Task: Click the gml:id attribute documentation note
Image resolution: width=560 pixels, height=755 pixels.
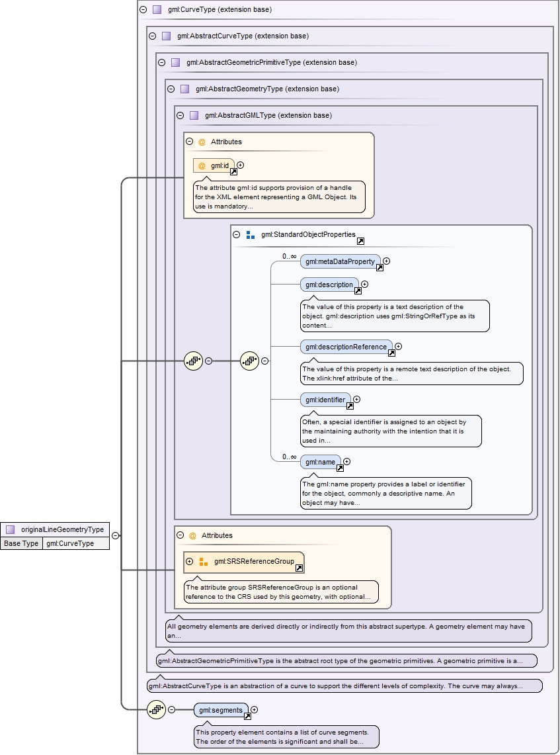Action: [280, 197]
